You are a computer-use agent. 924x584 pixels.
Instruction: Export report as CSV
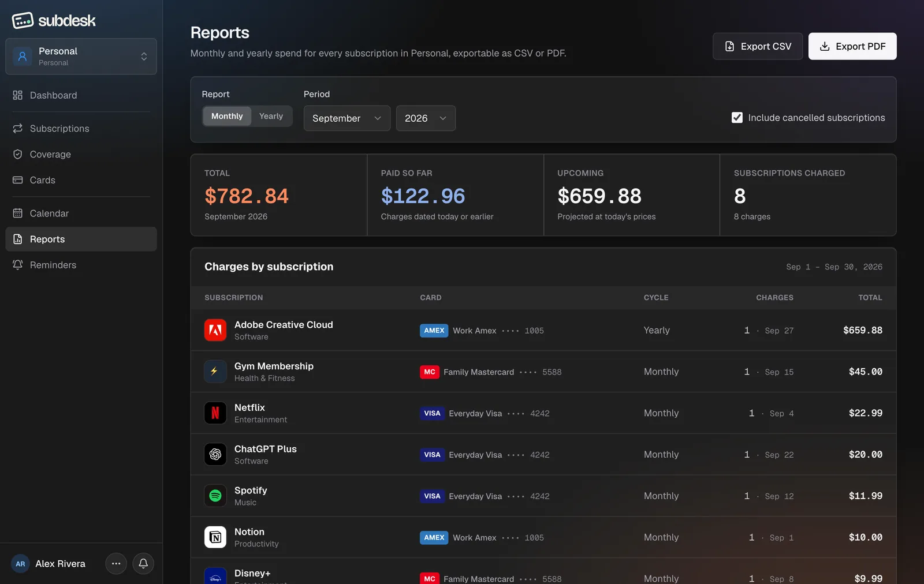[x=758, y=46]
